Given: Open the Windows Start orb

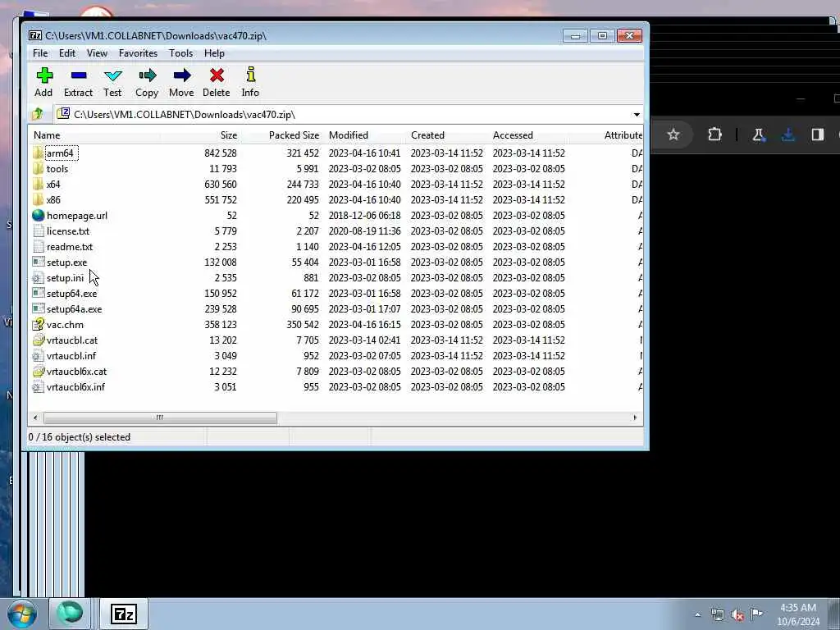Looking at the screenshot, I should click(22, 614).
